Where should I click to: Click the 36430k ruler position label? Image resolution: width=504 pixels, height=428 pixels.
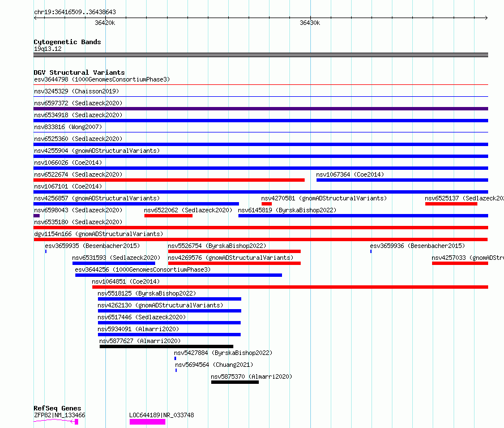pyautogui.click(x=310, y=23)
